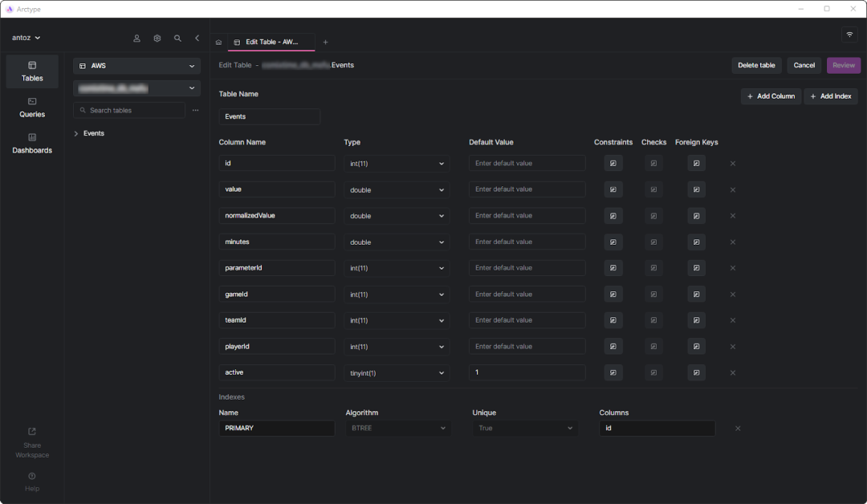Viewport: 867px width, 504px height.
Task: Click Add Column button
Action: click(x=771, y=96)
